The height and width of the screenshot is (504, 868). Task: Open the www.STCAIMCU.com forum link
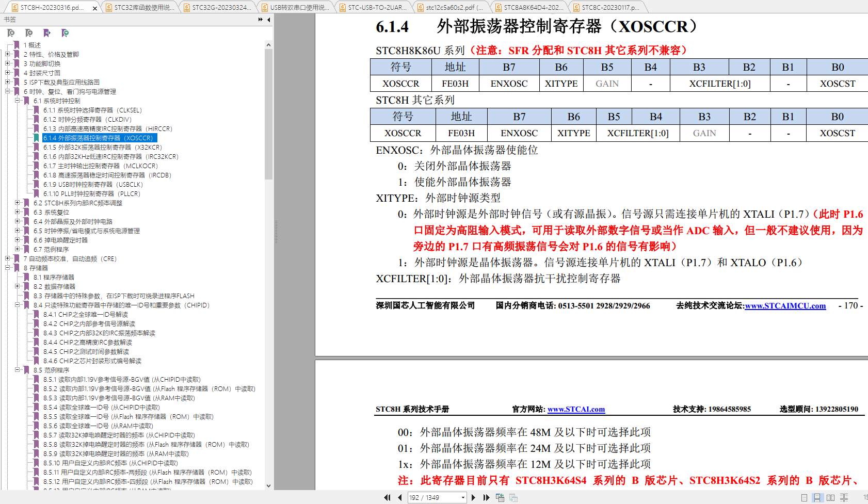[x=785, y=306]
